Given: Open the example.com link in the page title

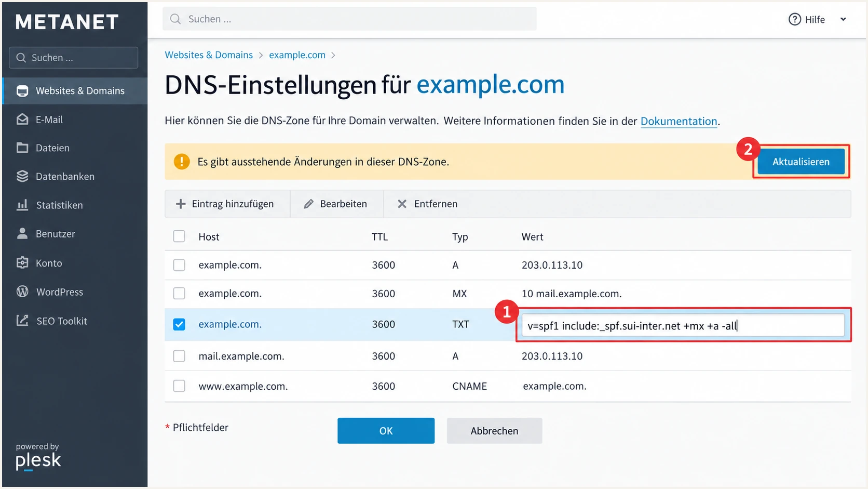Looking at the screenshot, I should (490, 84).
